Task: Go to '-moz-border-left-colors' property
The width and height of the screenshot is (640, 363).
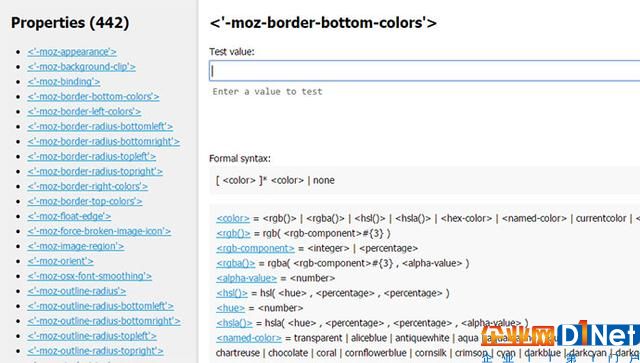Action: 84,111
